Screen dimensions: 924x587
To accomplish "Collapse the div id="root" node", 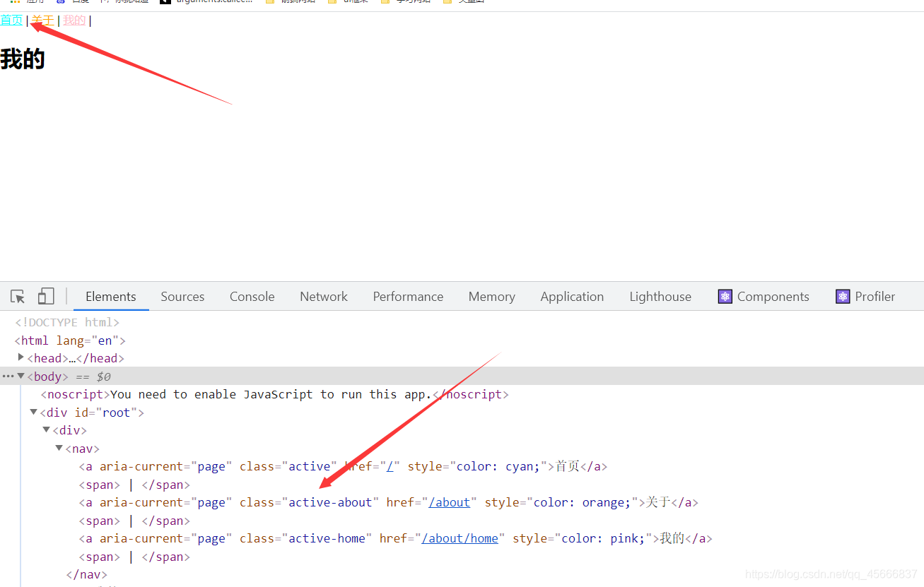I will click(x=33, y=412).
